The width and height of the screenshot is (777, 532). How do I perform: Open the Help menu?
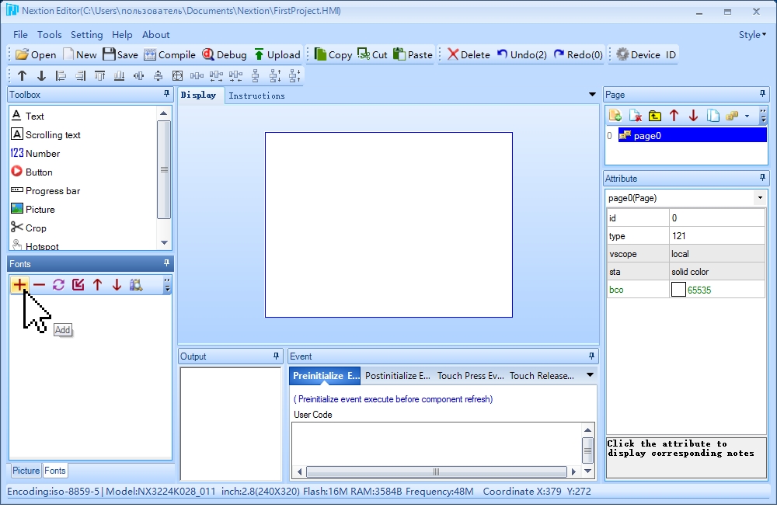[x=122, y=35]
